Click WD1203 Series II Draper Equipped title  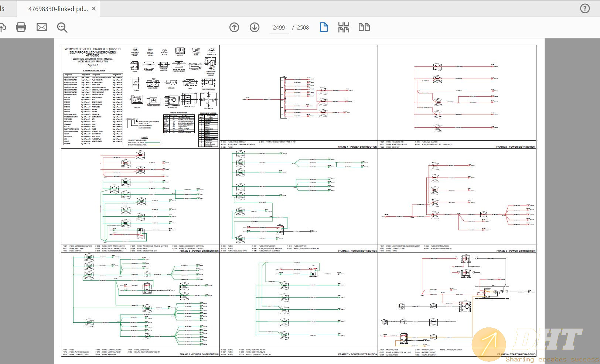[92, 51]
